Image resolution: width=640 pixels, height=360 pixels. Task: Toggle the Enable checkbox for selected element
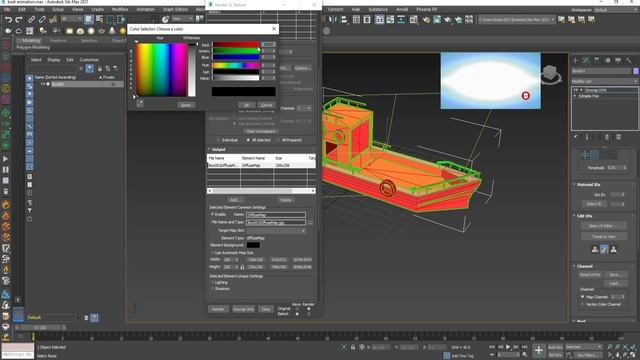click(x=212, y=214)
